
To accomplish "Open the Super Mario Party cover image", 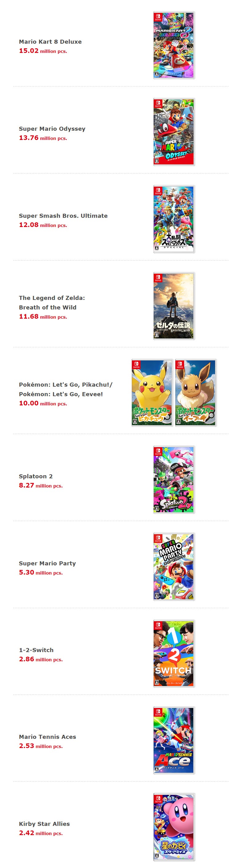I will click(174, 567).
